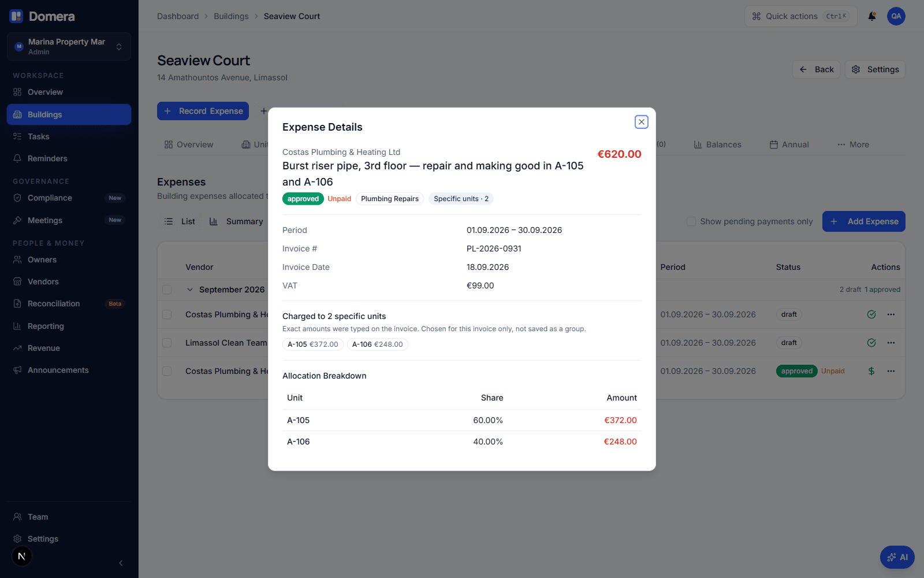Collapse the sidebar with the chevron
924x578 pixels.
tap(121, 563)
